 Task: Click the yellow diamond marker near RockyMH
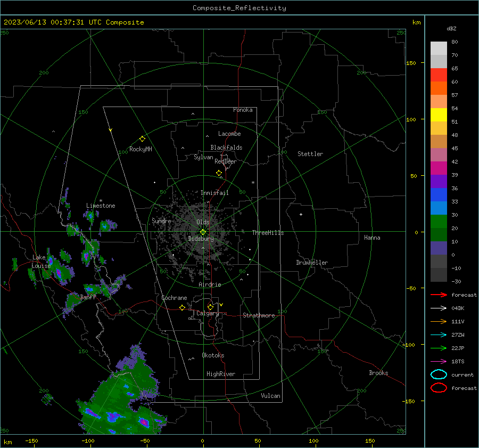pos(142,139)
